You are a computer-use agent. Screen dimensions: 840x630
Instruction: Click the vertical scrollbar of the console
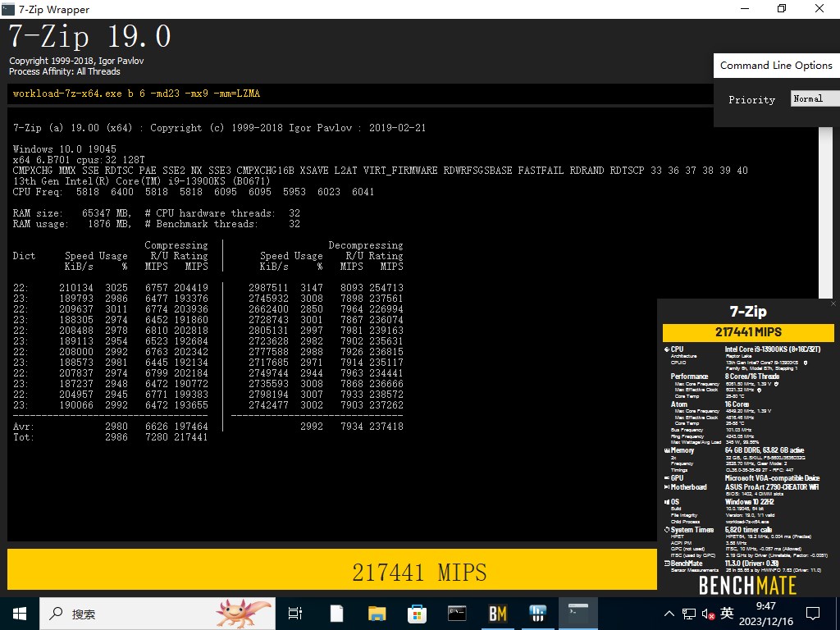point(825,212)
